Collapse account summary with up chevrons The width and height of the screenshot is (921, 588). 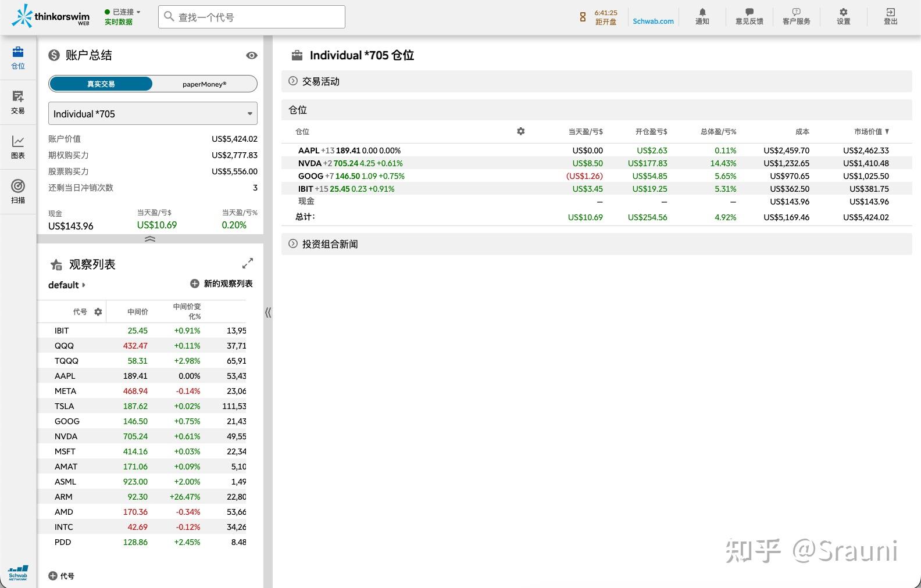(150, 239)
